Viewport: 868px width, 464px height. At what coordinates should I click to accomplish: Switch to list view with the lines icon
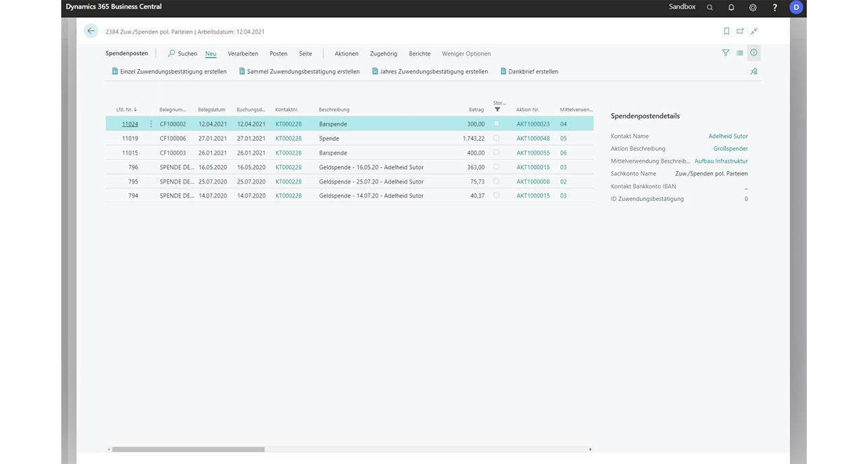[x=739, y=52]
